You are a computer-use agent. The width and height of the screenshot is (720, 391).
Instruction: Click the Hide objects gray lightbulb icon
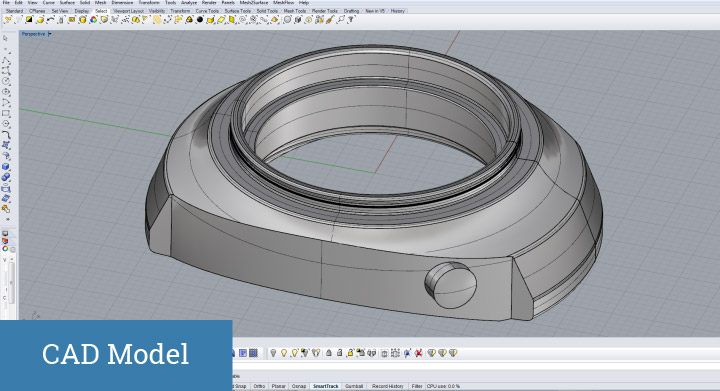[x=273, y=353]
